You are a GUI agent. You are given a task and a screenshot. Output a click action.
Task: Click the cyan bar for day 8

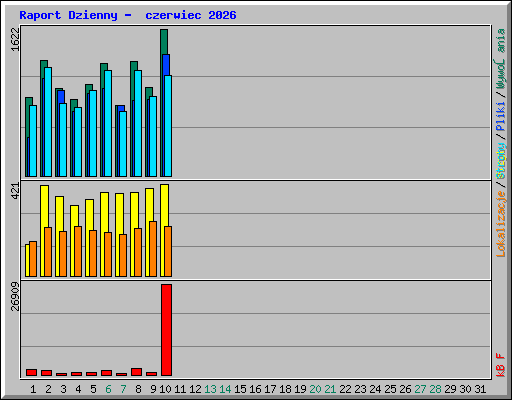pos(138,123)
